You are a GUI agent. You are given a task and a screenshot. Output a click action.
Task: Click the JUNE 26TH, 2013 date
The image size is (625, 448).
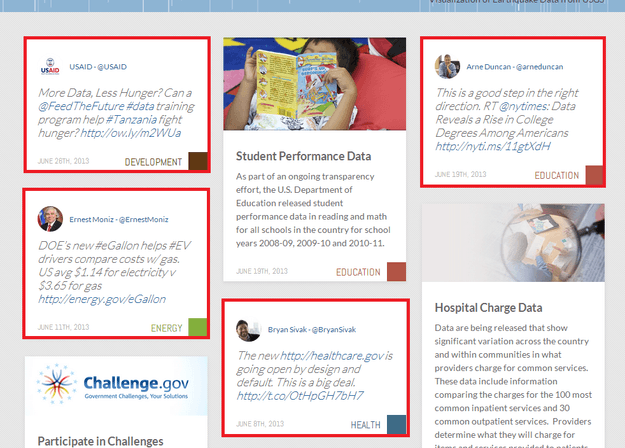[x=63, y=161]
